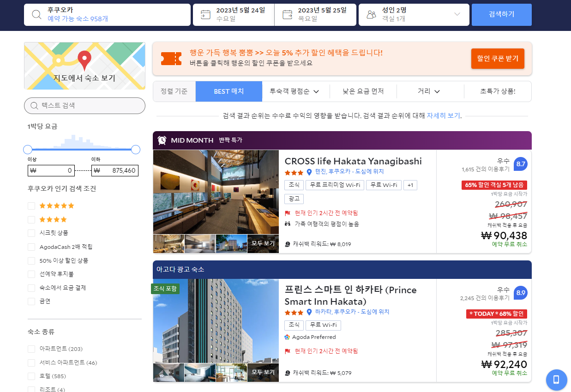571x392 pixels.
Task: Click the minimum price slider handle
Action: pyautogui.click(x=28, y=150)
